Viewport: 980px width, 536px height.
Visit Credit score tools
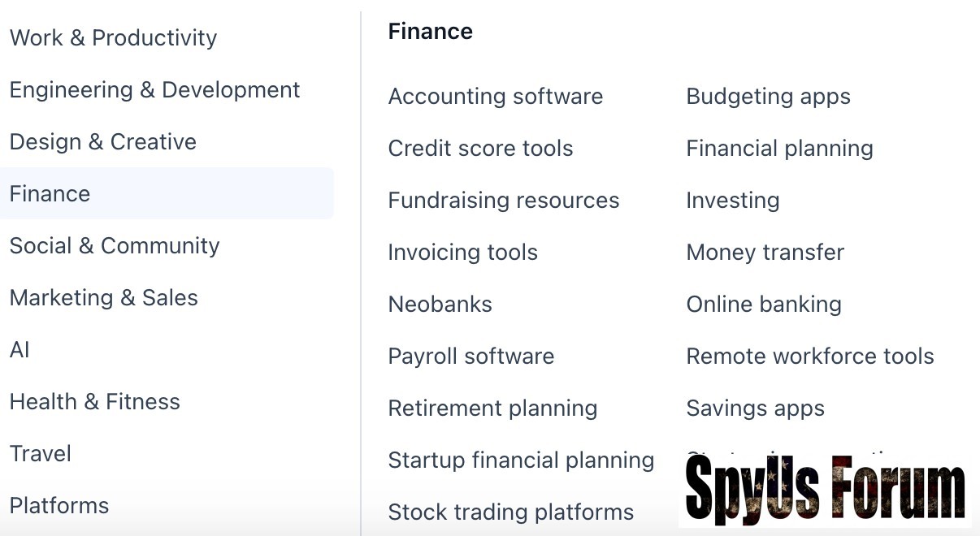(x=480, y=149)
